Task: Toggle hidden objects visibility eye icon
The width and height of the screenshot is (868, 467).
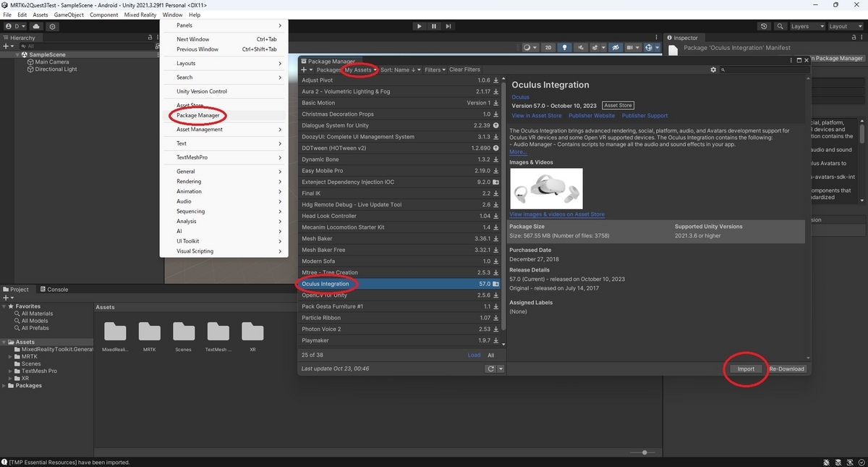Action: point(616,48)
